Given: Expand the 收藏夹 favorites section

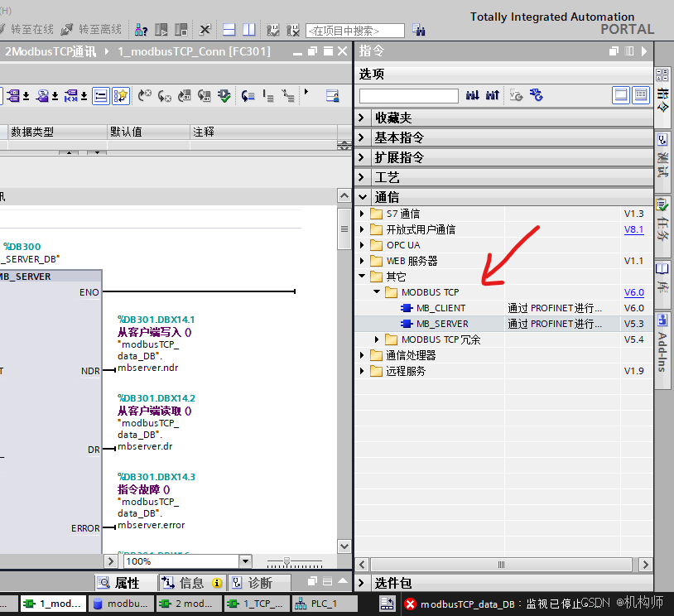Looking at the screenshot, I should [361, 118].
